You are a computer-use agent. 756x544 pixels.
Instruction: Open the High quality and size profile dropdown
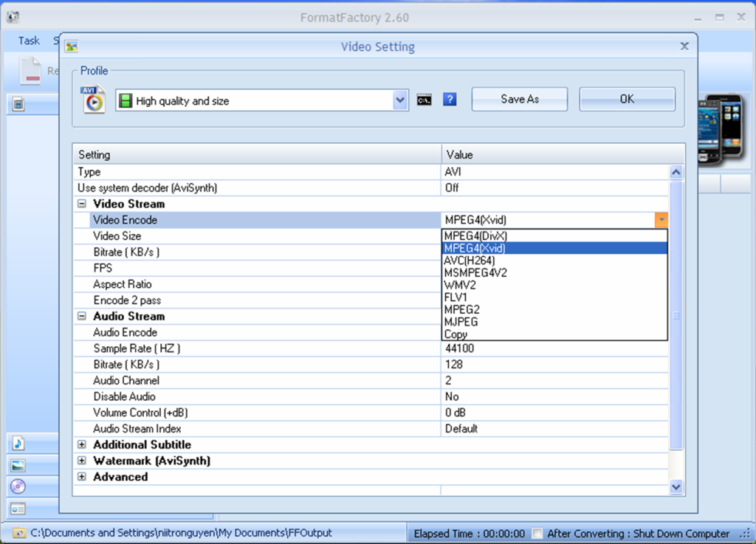399,100
